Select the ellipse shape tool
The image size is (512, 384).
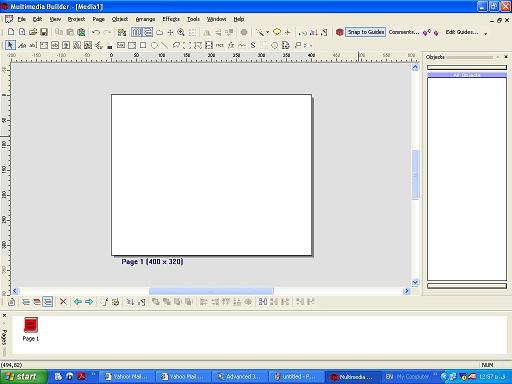coord(154,45)
